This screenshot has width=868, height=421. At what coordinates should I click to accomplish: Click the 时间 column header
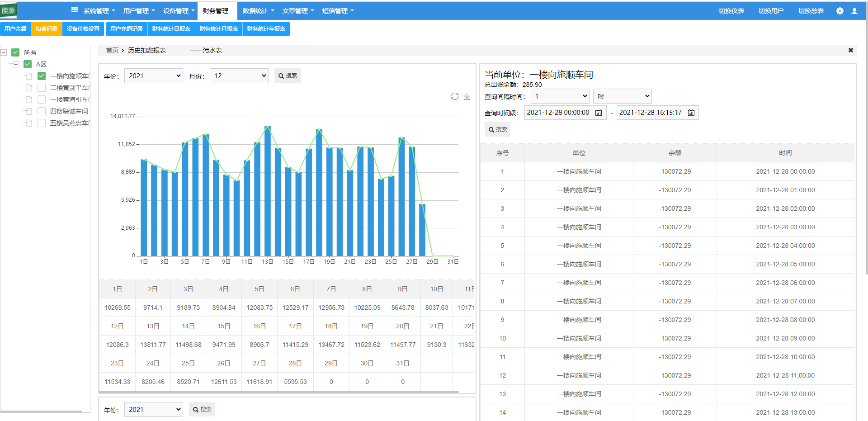[x=785, y=153]
